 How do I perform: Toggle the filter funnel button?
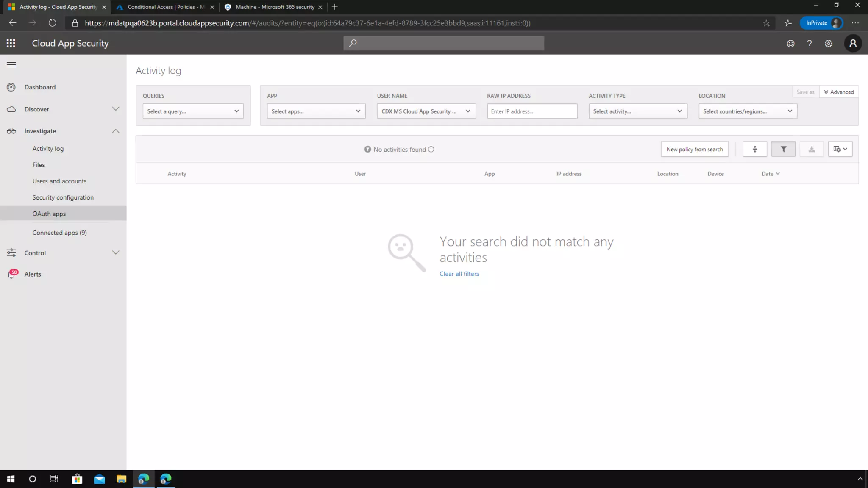pos(783,149)
